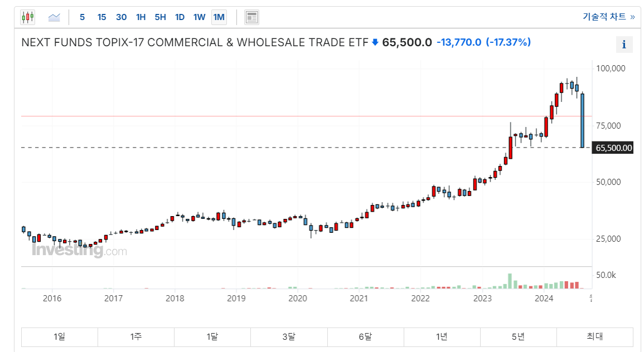Viewport: 644px width, 352px height.
Task: Set the 30 minute interval
Action: (121, 17)
